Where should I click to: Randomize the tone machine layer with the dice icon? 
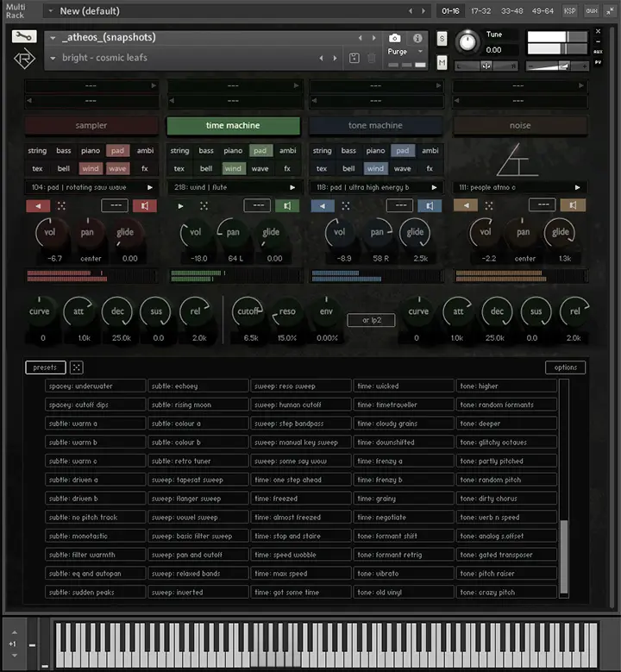346,206
